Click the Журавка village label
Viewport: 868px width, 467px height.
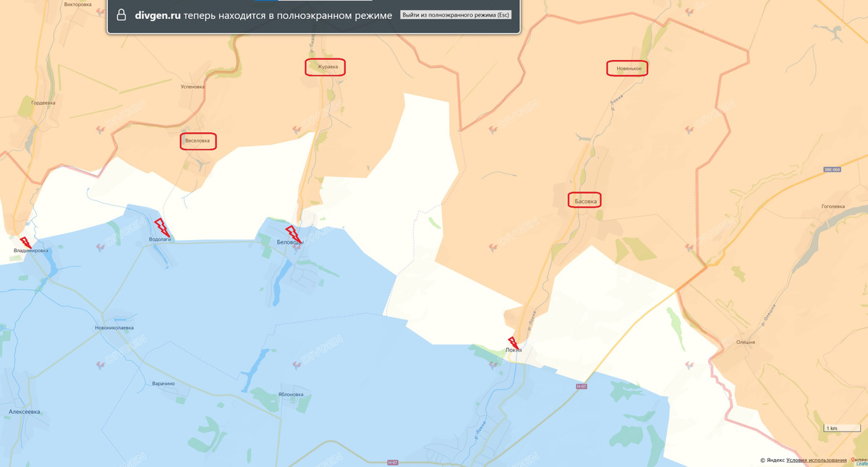[x=328, y=67]
